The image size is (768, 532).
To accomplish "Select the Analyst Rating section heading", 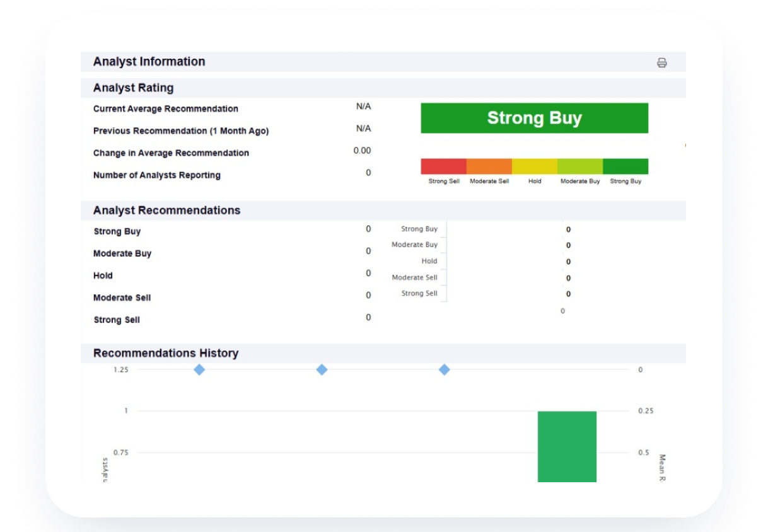I will [x=134, y=88].
